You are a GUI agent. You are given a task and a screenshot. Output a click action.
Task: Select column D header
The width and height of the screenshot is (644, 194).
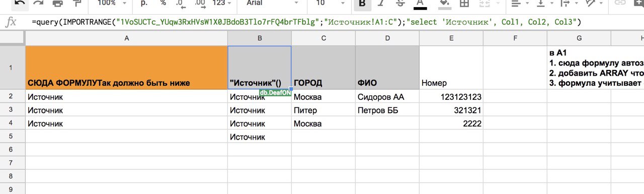click(387, 38)
